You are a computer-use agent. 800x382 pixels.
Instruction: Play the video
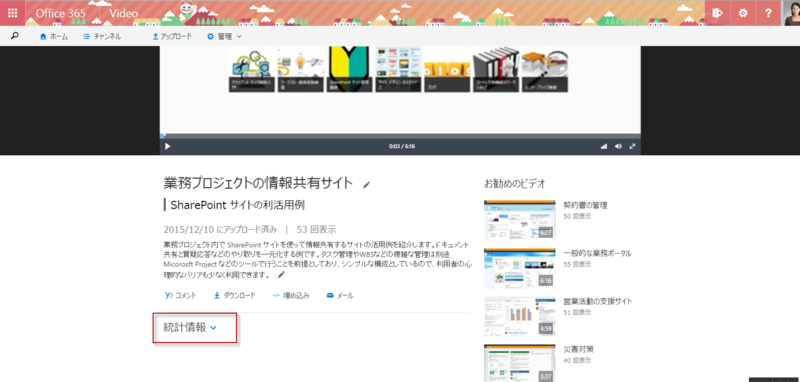(x=167, y=146)
